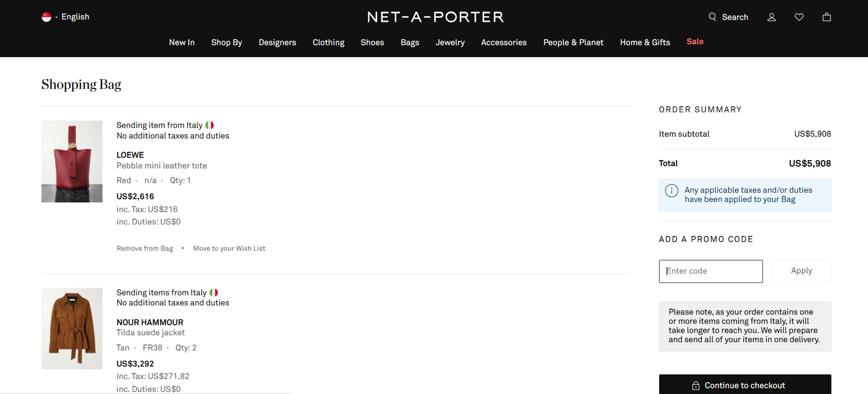Move Loewe tote to your Wish List
868x394 pixels.
point(229,248)
